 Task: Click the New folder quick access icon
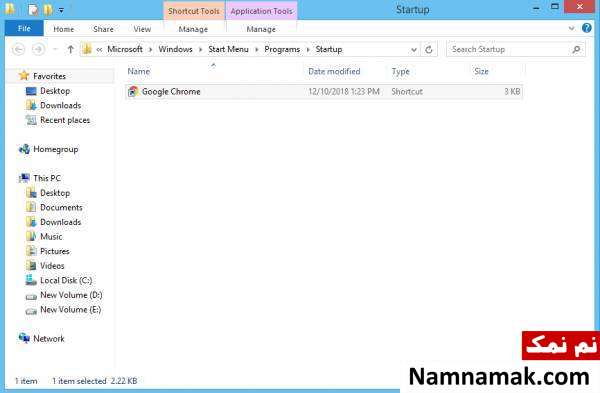coord(48,10)
